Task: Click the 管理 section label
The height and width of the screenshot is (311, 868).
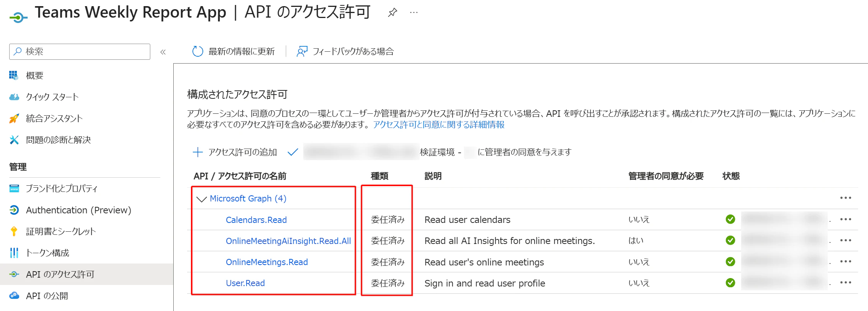Action: coord(18,167)
